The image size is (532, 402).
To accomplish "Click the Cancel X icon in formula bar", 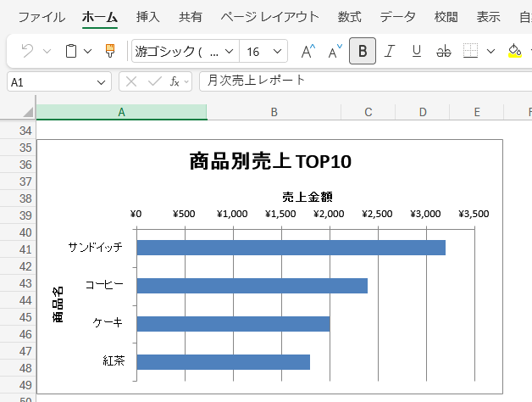I will coord(131,82).
